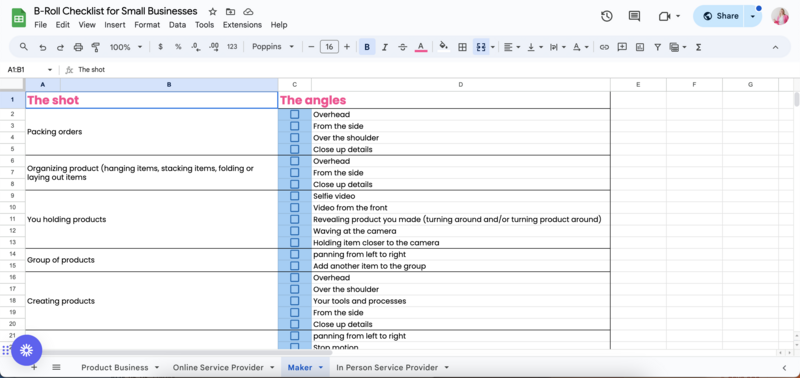This screenshot has width=800, height=378.
Task: Open the Format menu
Action: click(147, 24)
